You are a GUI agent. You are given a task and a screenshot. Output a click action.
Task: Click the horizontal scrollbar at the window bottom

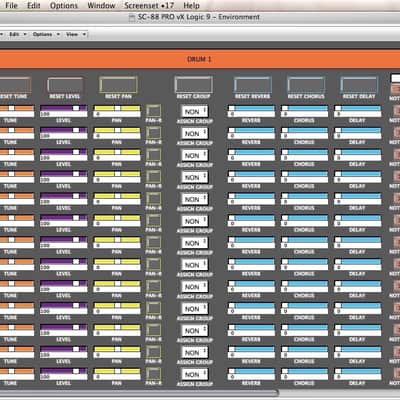[138, 393]
